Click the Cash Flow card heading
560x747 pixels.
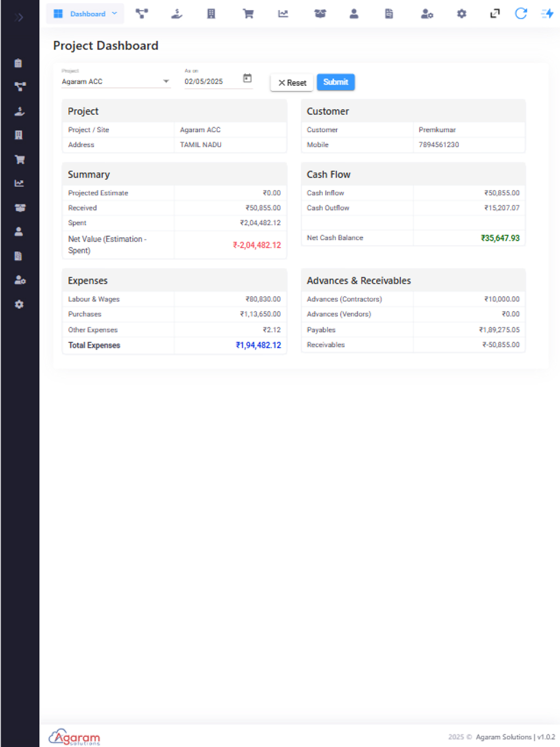[329, 175]
